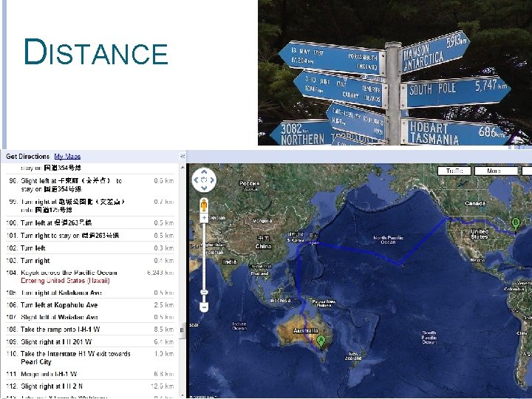Click the New Zealand map label
532x399 pixels.
(x=353, y=355)
